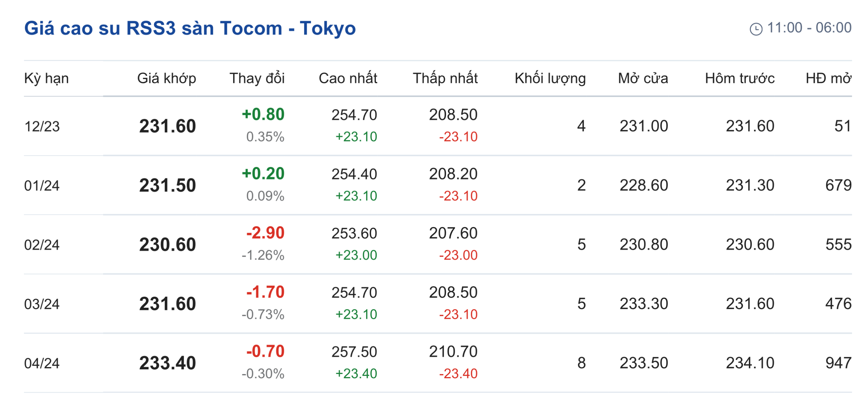Click the Thấp nhất column header
This screenshot has width=868, height=401.
445,78
